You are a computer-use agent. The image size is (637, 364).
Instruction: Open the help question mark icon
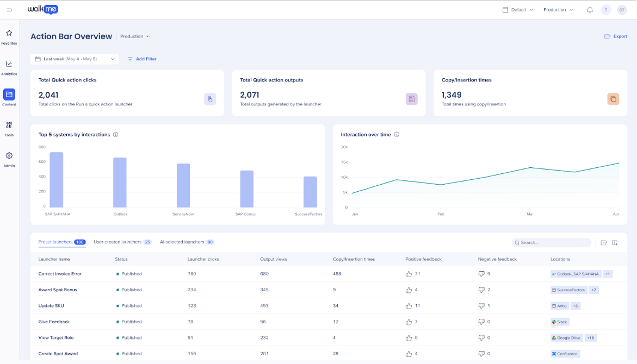pos(605,10)
